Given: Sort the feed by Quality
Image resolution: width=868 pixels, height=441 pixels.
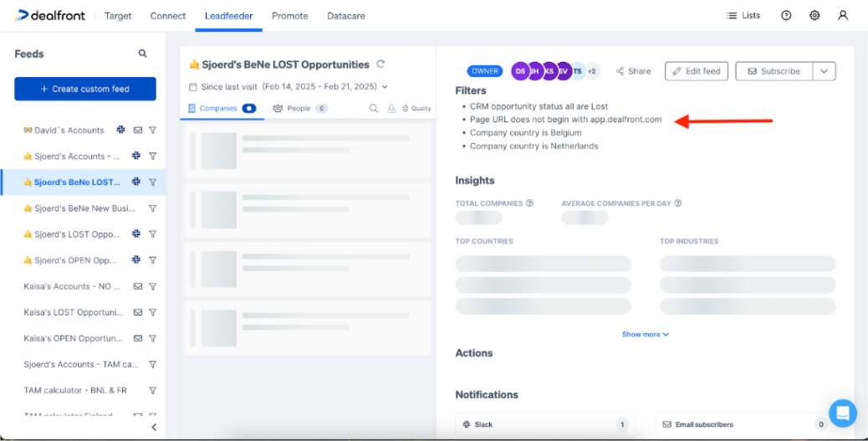Looking at the screenshot, I should 416,109.
